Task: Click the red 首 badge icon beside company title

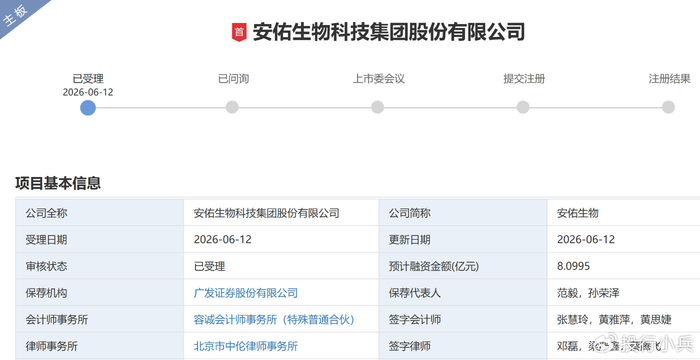Action: click(239, 33)
